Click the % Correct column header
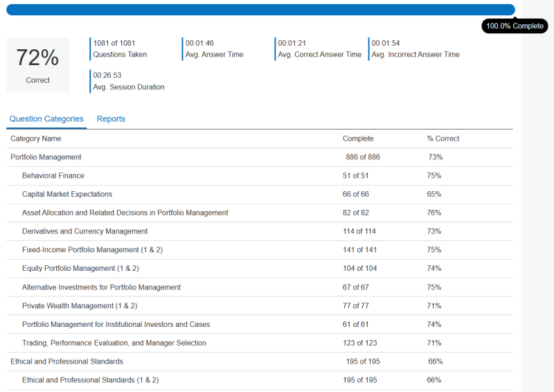Screen dimensions: 554x392 click(443, 139)
